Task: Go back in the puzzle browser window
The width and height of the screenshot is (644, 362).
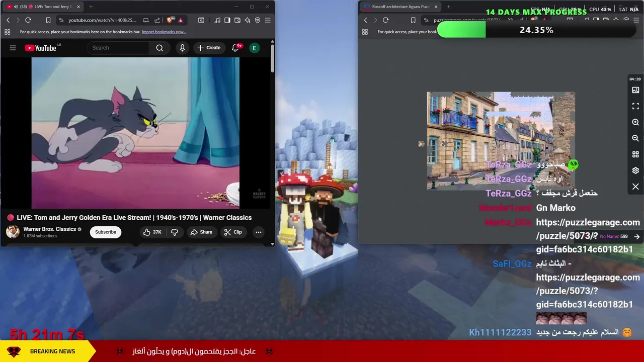Action: tap(366, 20)
